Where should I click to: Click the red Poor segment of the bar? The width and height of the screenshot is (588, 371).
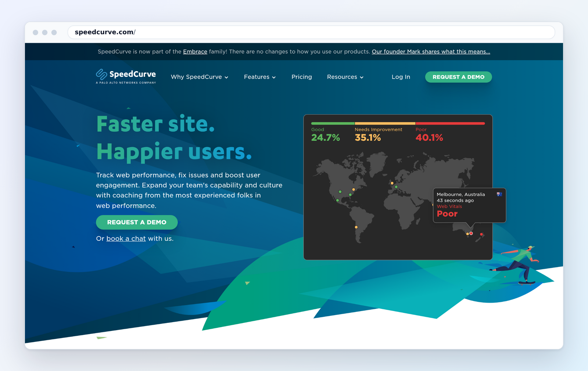(450, 123)
